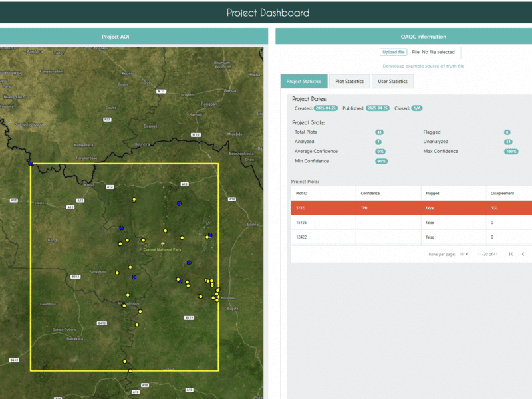Click the Min Confidence 90% badge

pyautogui.click(x=381, y=161)
